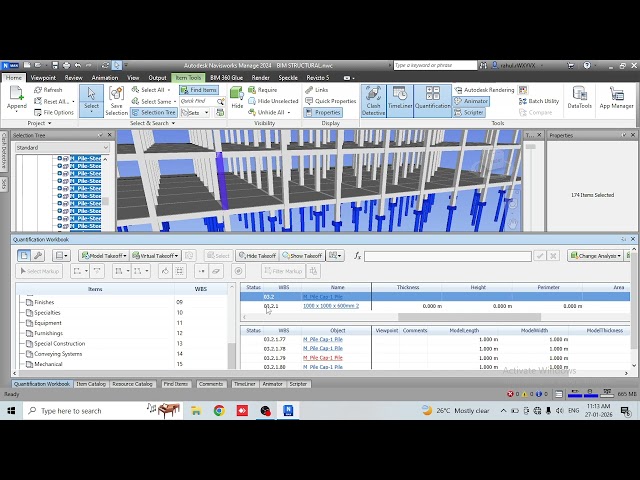
Task: Open App Manager
Action: click(x=616, y=98)
